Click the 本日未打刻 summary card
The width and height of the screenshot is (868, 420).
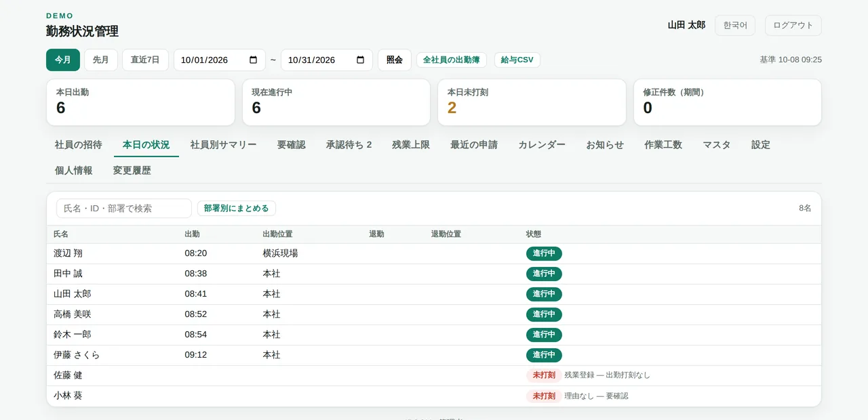coord(532,102)
